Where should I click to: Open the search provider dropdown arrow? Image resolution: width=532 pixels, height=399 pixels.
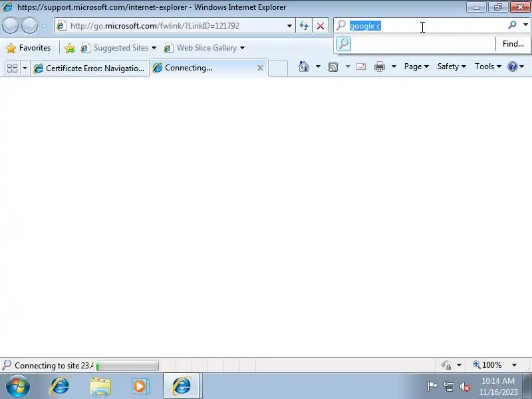tap(525, 25)
